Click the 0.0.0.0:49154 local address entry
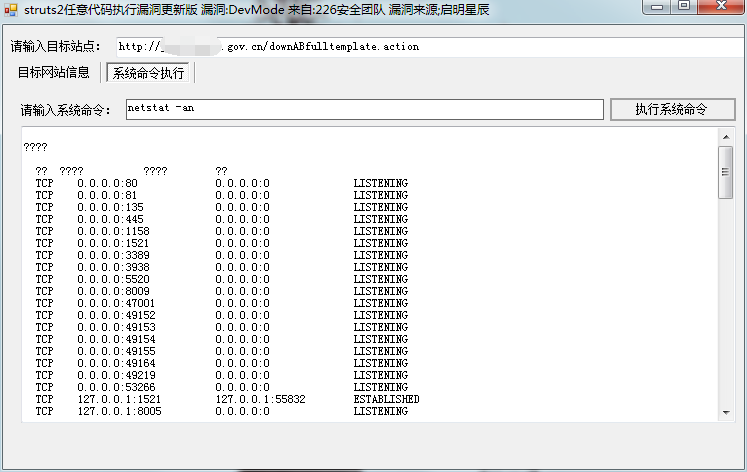 (x=116, y=339)
